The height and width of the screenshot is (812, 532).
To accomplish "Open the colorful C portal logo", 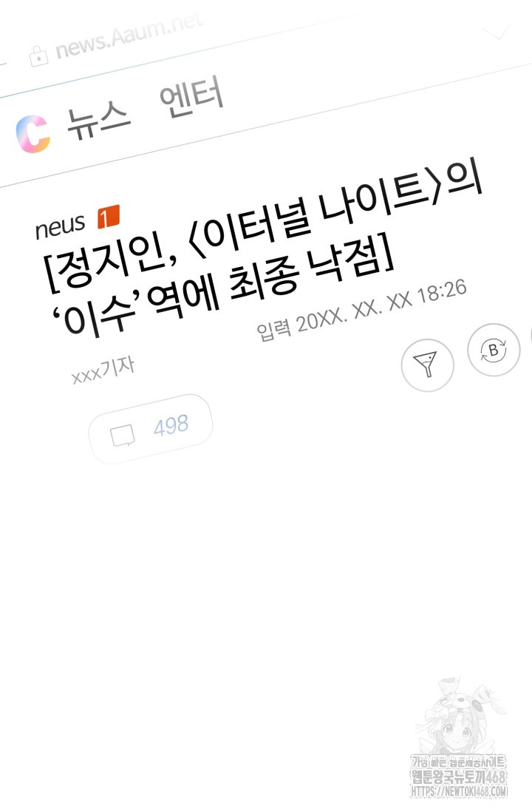I will 34,134.
